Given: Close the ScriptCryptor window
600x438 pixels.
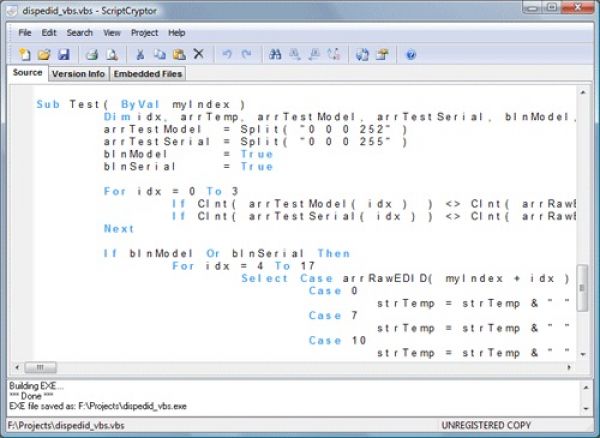Looking at the screenshot, I should pos(578,7).
